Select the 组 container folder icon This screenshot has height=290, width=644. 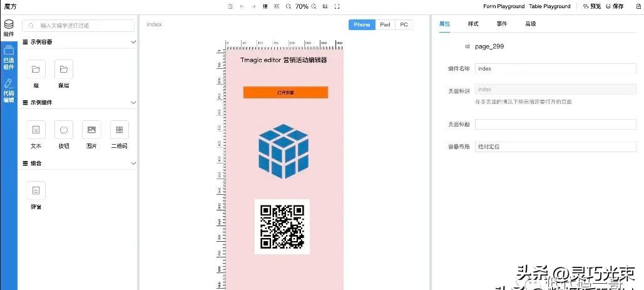36,69
